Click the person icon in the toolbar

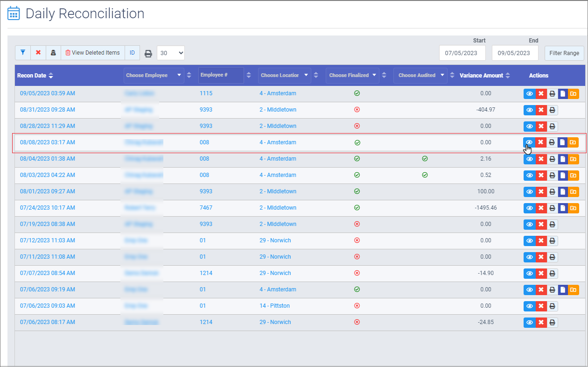(53, 53)
